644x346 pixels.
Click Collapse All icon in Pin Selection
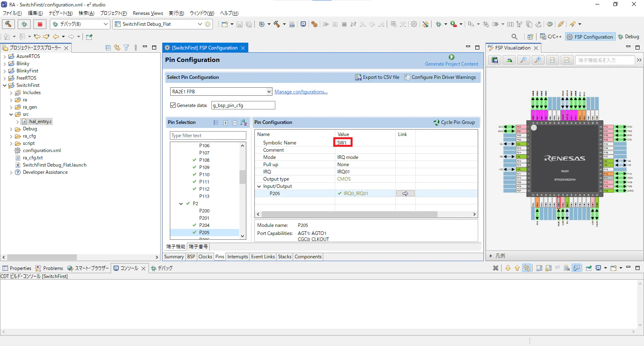(235, 123)
